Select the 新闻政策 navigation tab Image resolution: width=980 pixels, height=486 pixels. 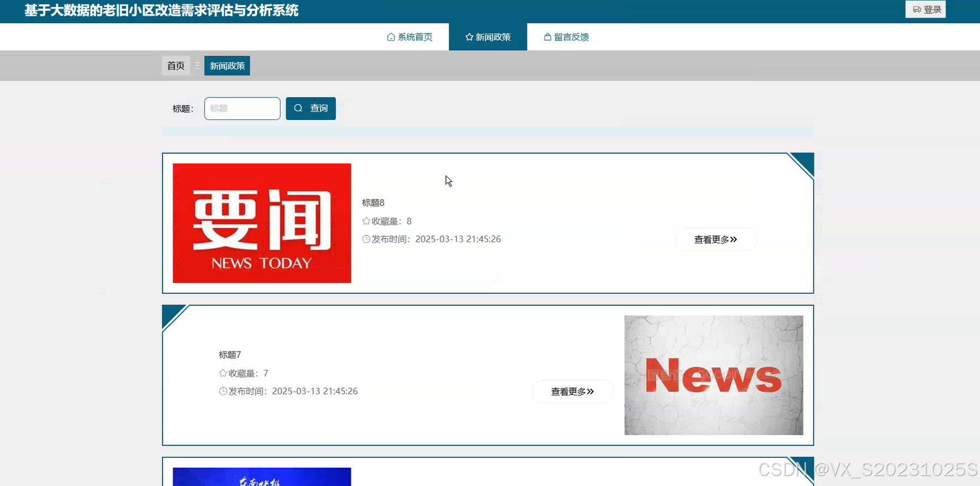pyautogui.click(x=488, y=37)
